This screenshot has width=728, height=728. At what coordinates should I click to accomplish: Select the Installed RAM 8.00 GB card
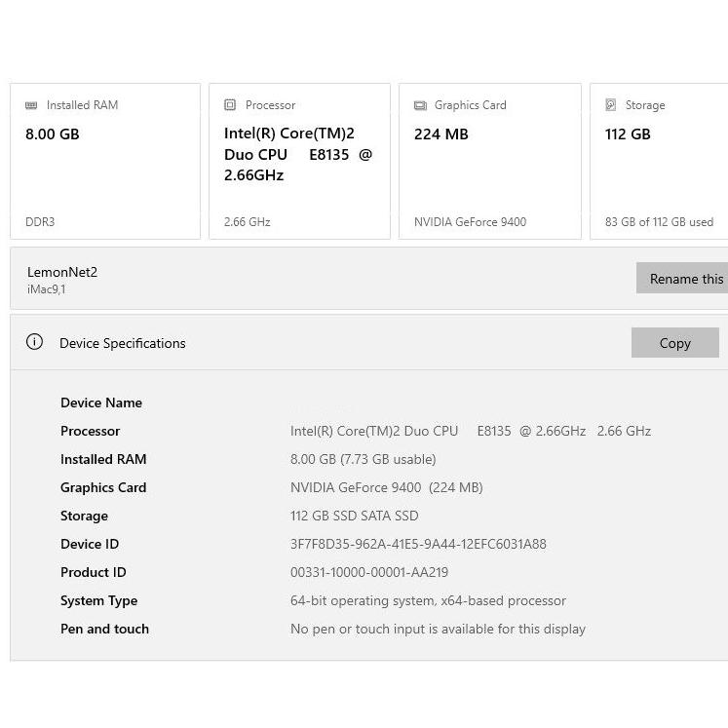pos(105,161)
